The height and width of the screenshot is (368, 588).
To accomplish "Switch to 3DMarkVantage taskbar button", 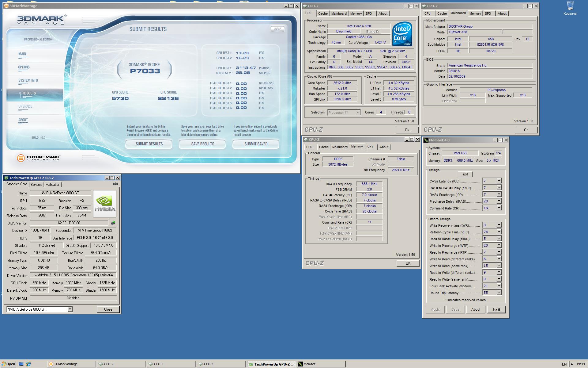I will (x=72, y=364).
